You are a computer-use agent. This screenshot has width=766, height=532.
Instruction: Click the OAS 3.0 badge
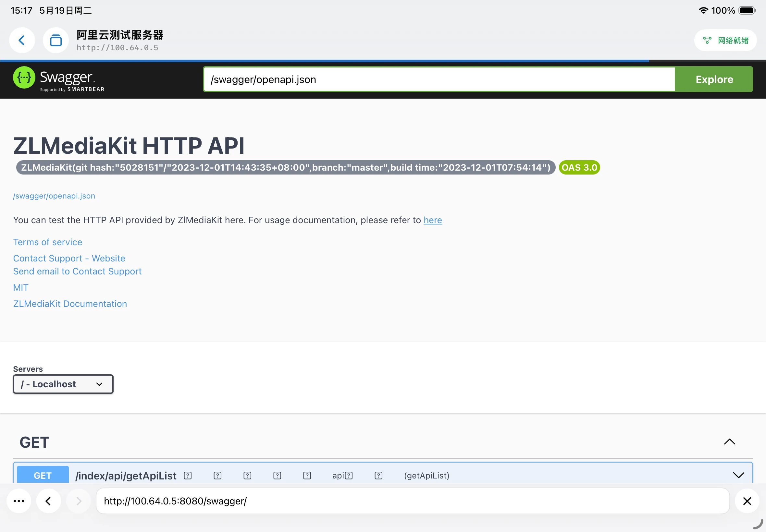pos(579,167)
